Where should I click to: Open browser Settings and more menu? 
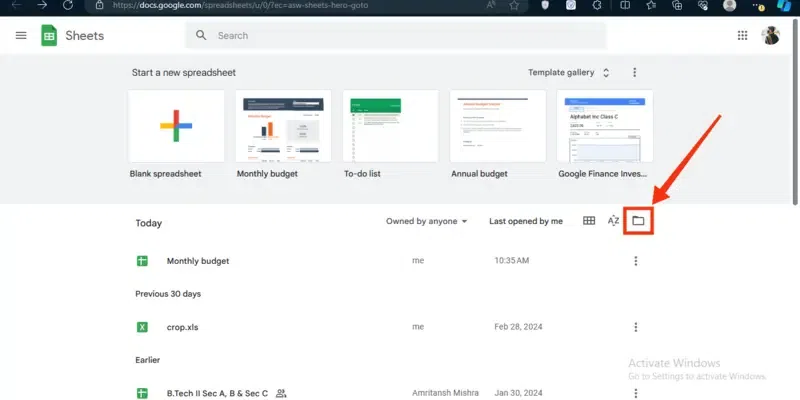coord(757,5)
